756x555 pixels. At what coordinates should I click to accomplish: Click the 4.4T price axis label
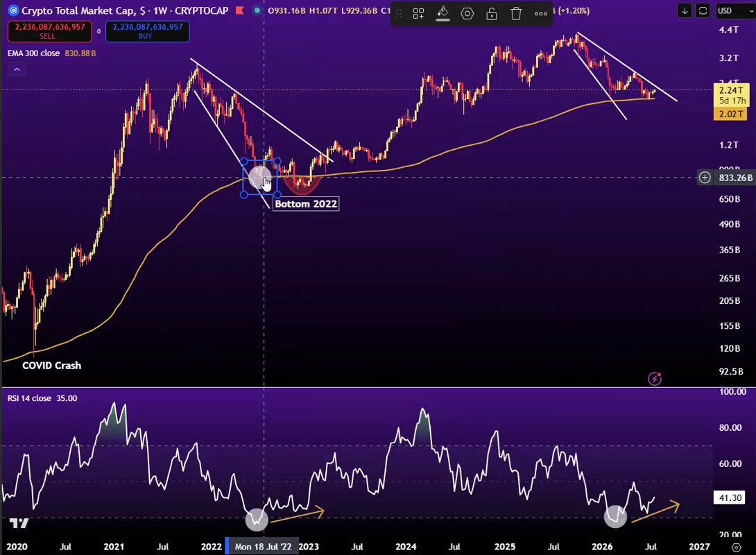(728, 30)
